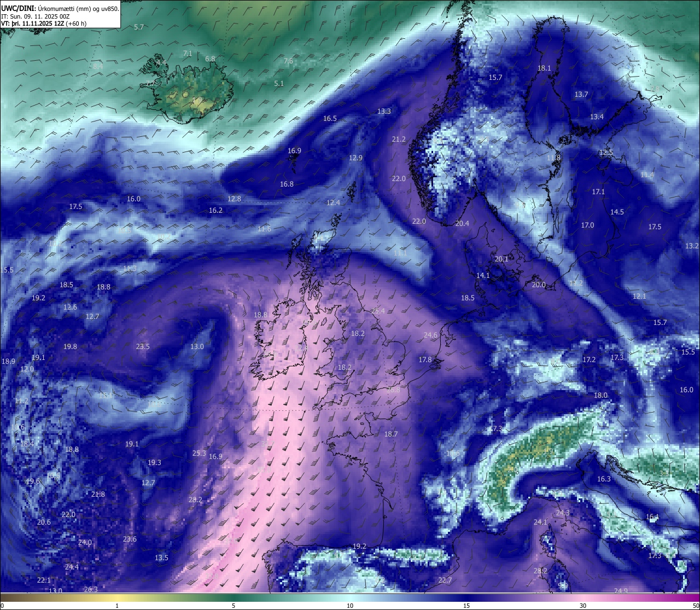Click the color scale tick labeled '15'
This screenshot has width=700, height=610.
(x=466, y=606)
